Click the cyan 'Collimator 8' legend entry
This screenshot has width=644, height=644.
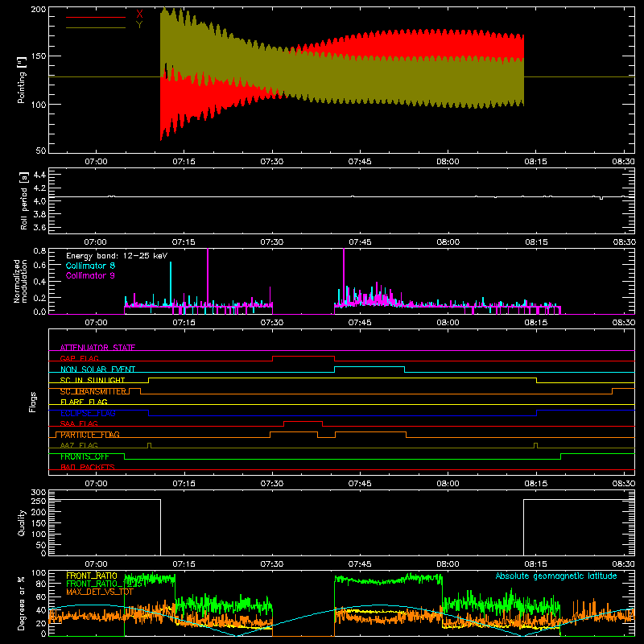coord(90,266)
